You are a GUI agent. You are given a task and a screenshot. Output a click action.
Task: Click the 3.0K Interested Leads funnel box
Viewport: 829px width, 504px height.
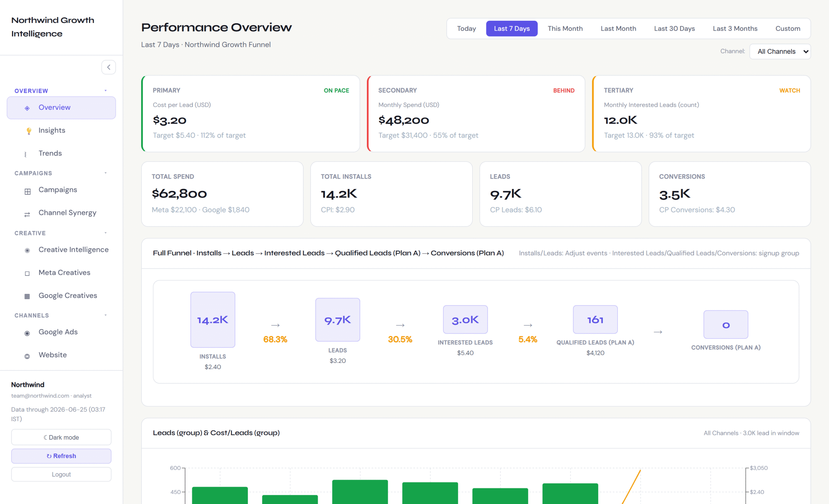tap(465, 319)
